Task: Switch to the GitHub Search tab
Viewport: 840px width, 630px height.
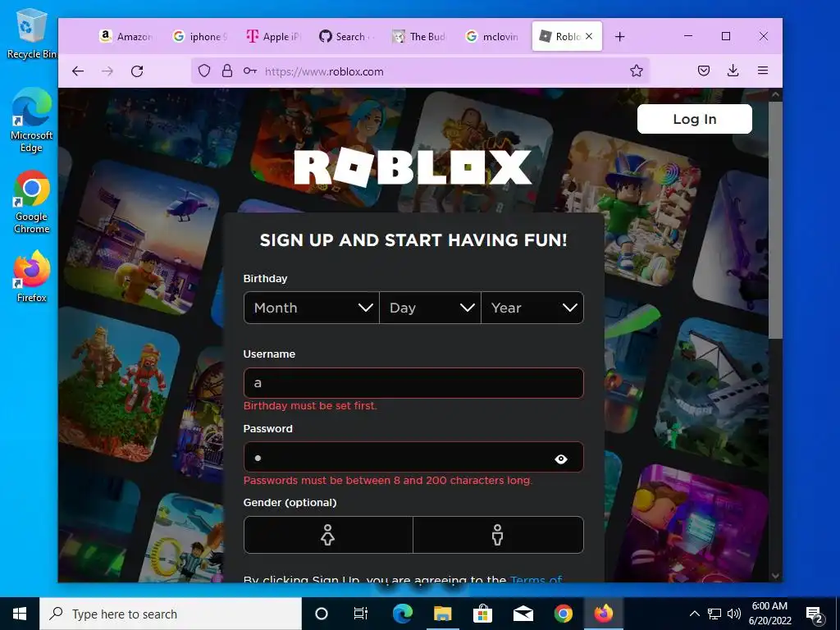Action: point(347,36)
